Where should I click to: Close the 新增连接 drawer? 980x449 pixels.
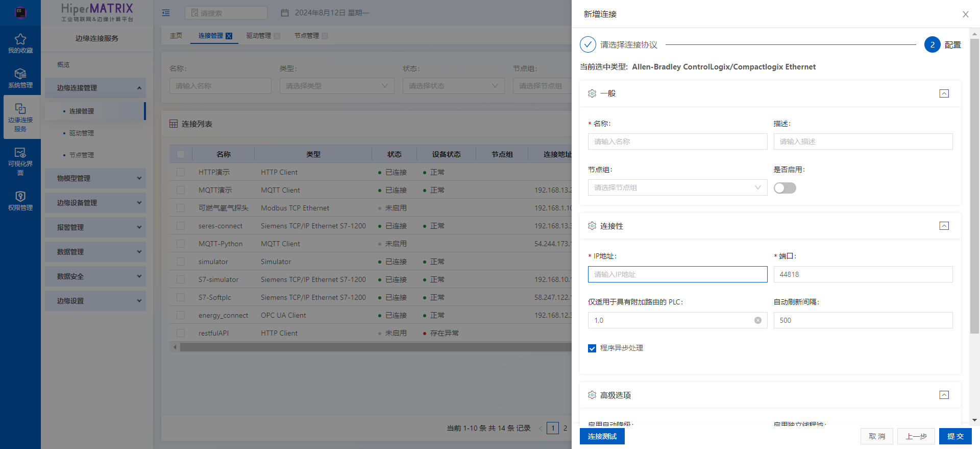tap(965, 14)
